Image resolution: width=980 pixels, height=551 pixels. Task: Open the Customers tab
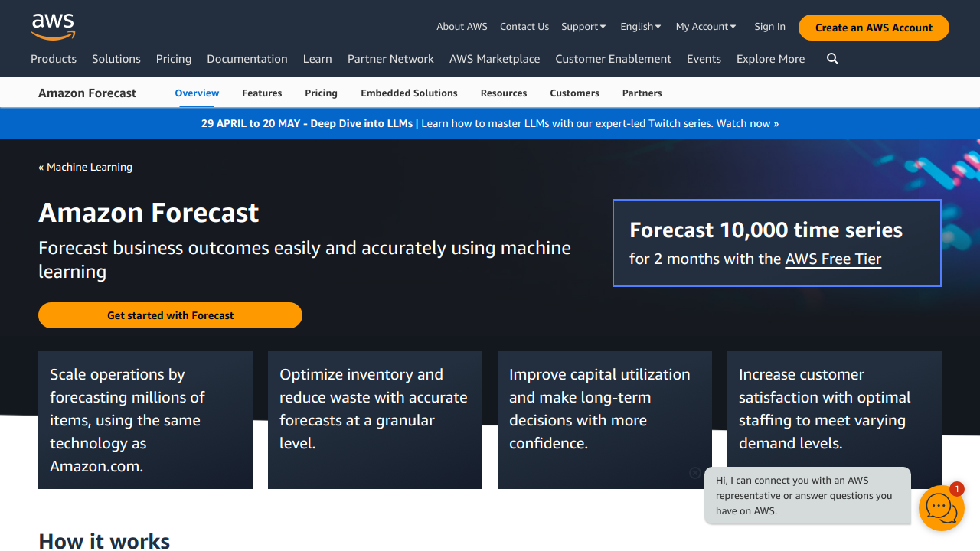574,93
